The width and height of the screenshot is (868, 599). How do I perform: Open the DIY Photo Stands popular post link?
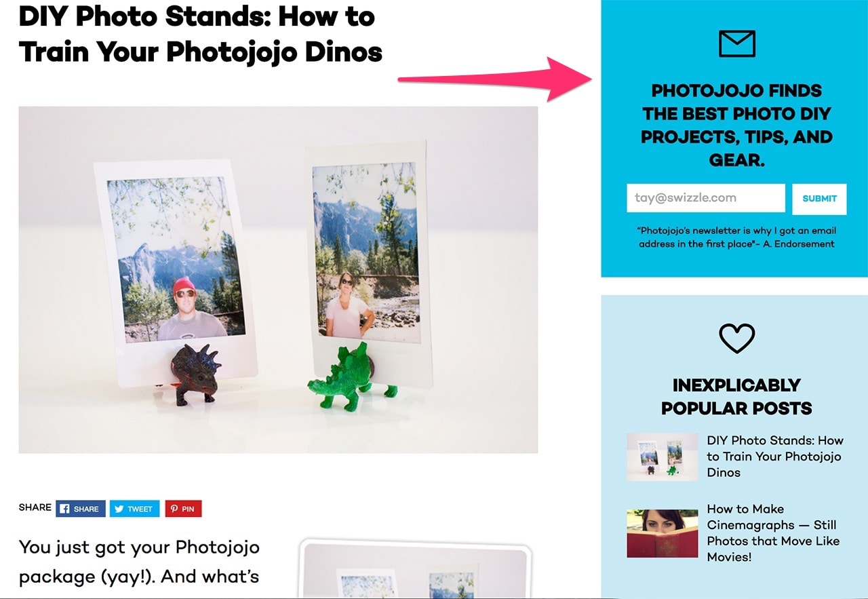(774, 457)
